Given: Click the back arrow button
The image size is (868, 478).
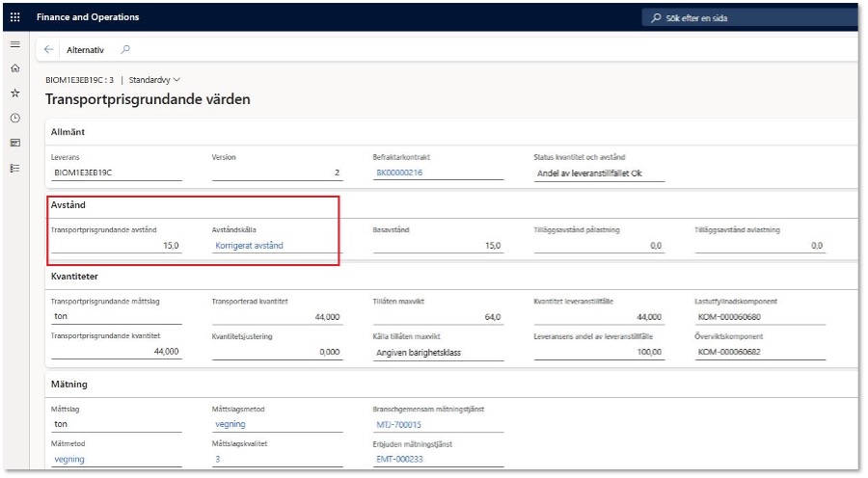Looking at the screenshot, I should pyautogui.click(x=49, y=50).
